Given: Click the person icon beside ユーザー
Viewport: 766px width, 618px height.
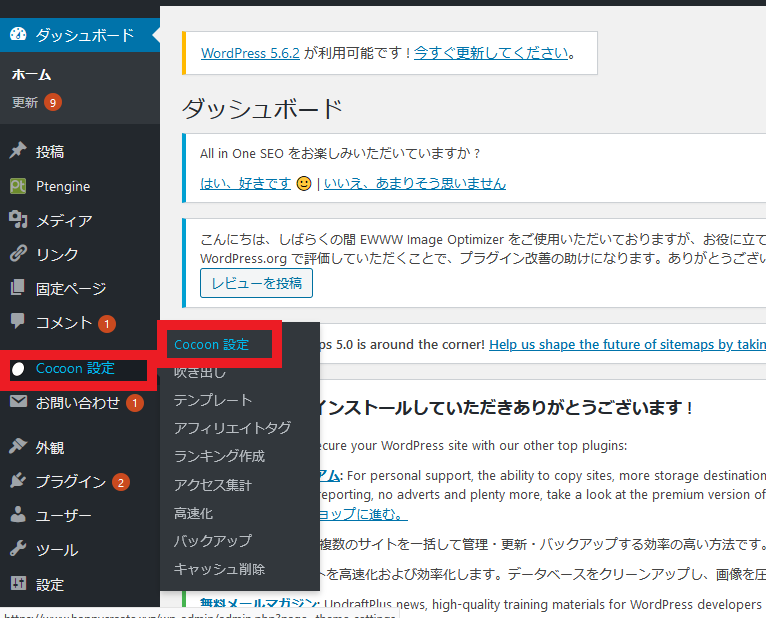Looking at the screenshot, I should point(18,514).
